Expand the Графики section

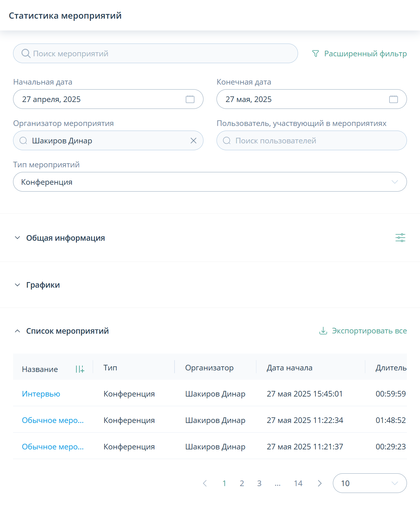coord(17,285)
